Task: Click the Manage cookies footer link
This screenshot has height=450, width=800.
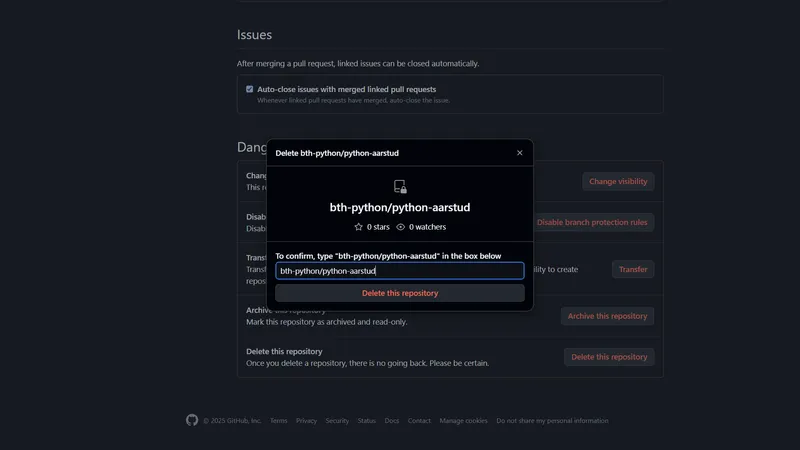Action: point(463,421)
